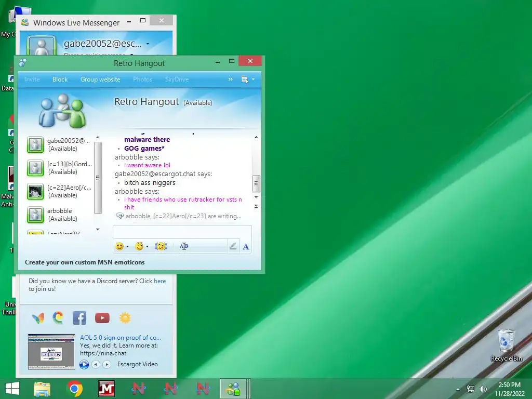The image size is (532, 399).
Task: Click the 'i wasnt aware lol' message
Action: [x=147, y=165]
